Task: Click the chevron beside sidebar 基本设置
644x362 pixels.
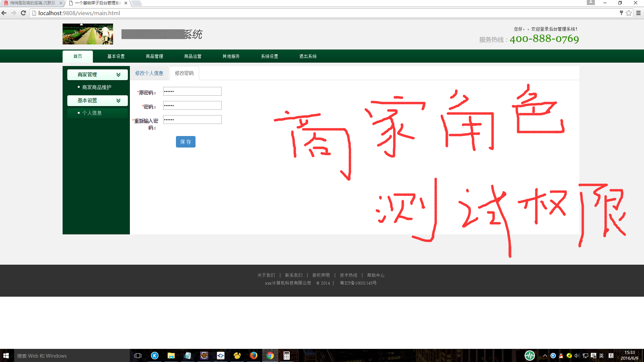Action: point(118,101)
